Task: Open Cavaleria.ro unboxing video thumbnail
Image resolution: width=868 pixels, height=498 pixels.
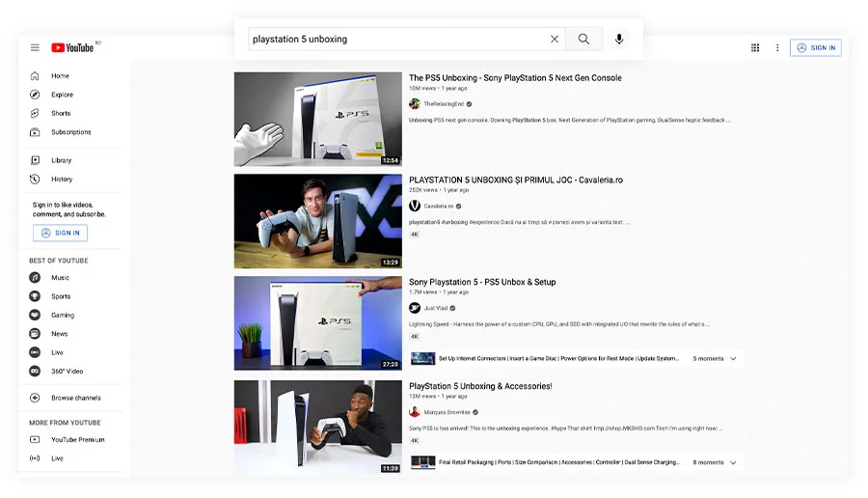Action: click(x=317, y=221)
